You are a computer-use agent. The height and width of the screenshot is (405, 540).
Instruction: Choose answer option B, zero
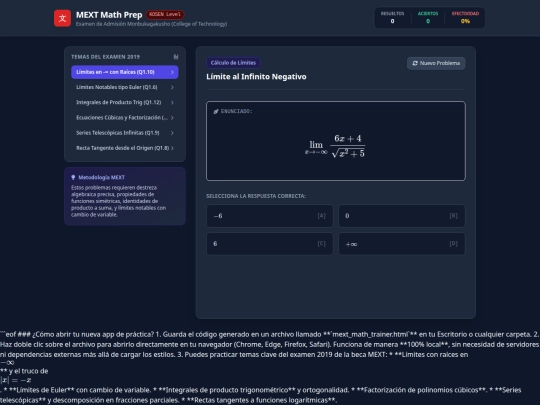tap(402, 216)
